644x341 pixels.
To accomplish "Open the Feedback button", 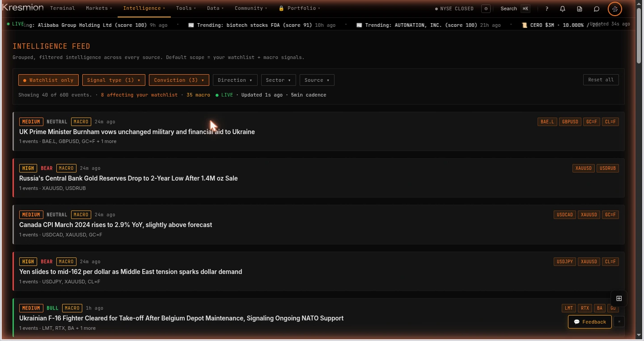I will [589, 321].
